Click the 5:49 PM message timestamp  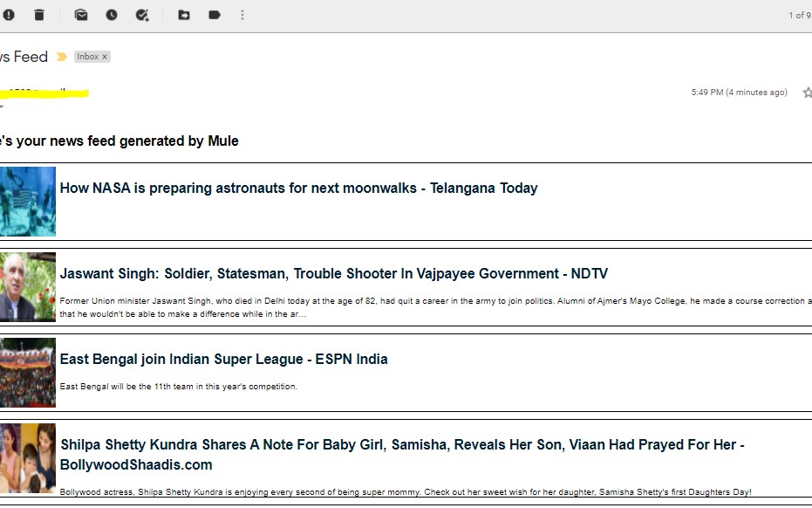coord(739,93)
